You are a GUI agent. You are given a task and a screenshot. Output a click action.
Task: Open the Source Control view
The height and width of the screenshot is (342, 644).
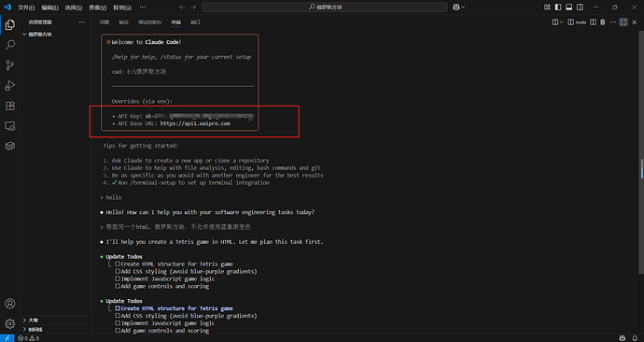(x=10, y=65)
